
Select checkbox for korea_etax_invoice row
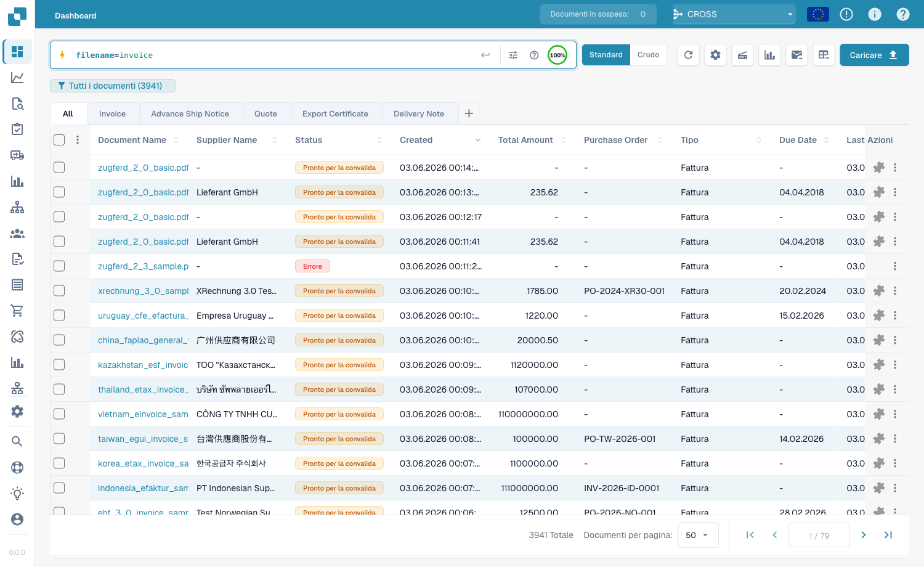pyautogui.click(x=59, y=463)
